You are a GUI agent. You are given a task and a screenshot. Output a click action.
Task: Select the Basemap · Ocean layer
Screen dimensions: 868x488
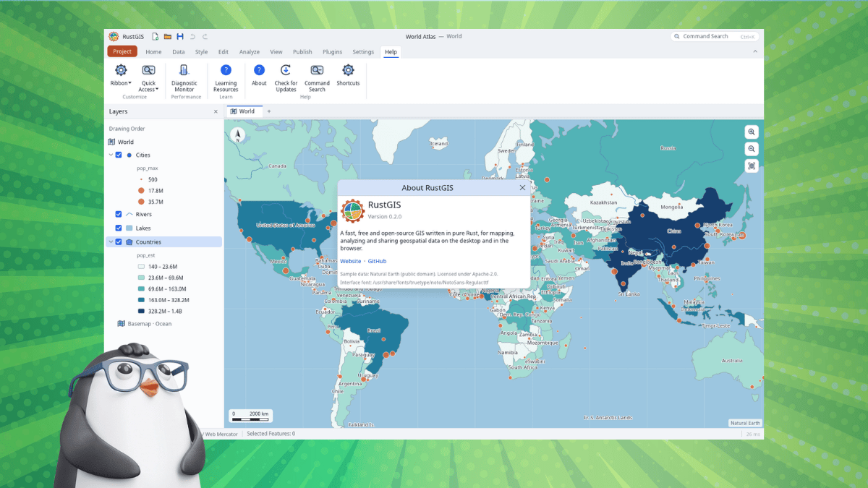(144, 324)
